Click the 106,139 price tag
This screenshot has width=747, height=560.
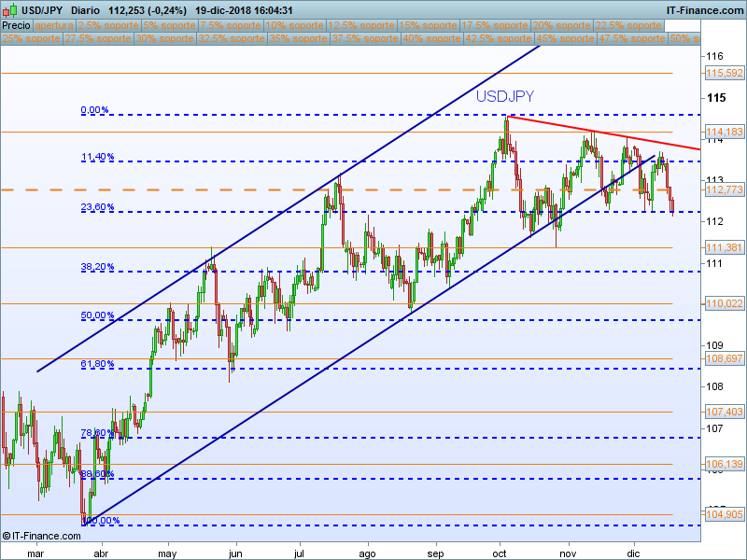(725, 464)
